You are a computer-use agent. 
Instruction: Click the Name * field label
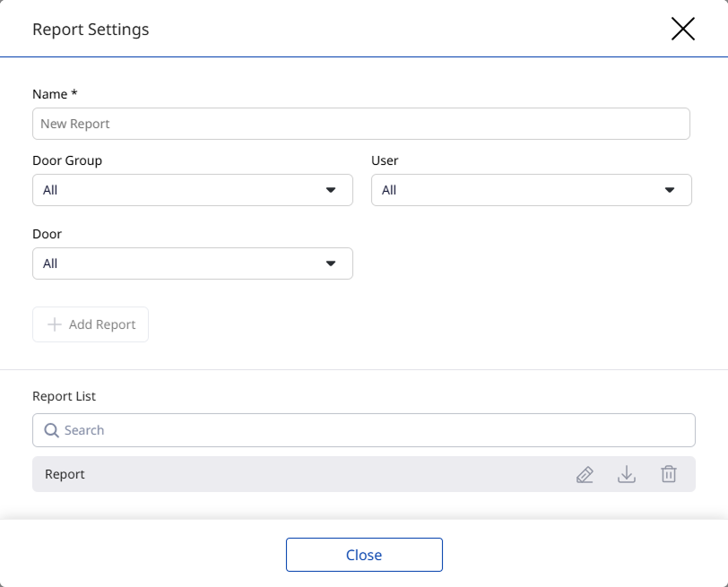[x=55, y=94]
